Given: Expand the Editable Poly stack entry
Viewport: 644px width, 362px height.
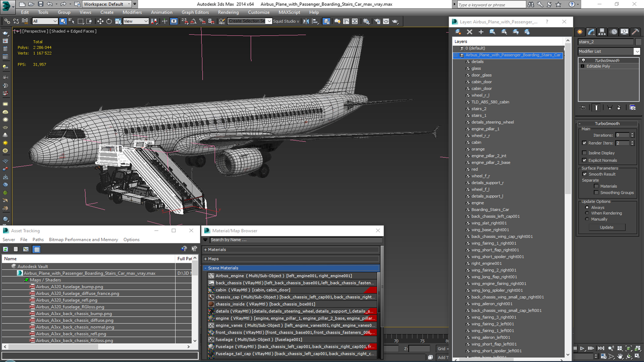Looking at the screenshot, I should [583, 66].
